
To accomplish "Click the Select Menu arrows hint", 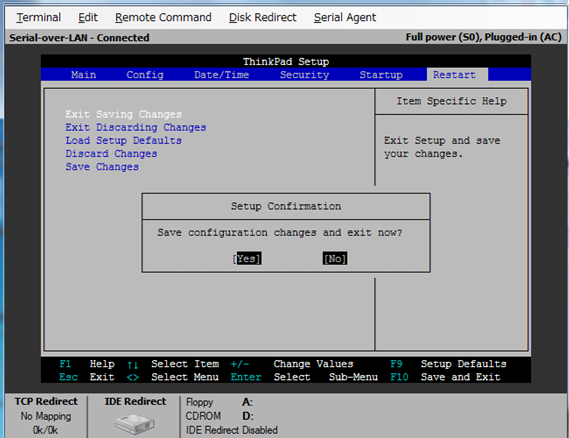I will [x=173, y=377].
